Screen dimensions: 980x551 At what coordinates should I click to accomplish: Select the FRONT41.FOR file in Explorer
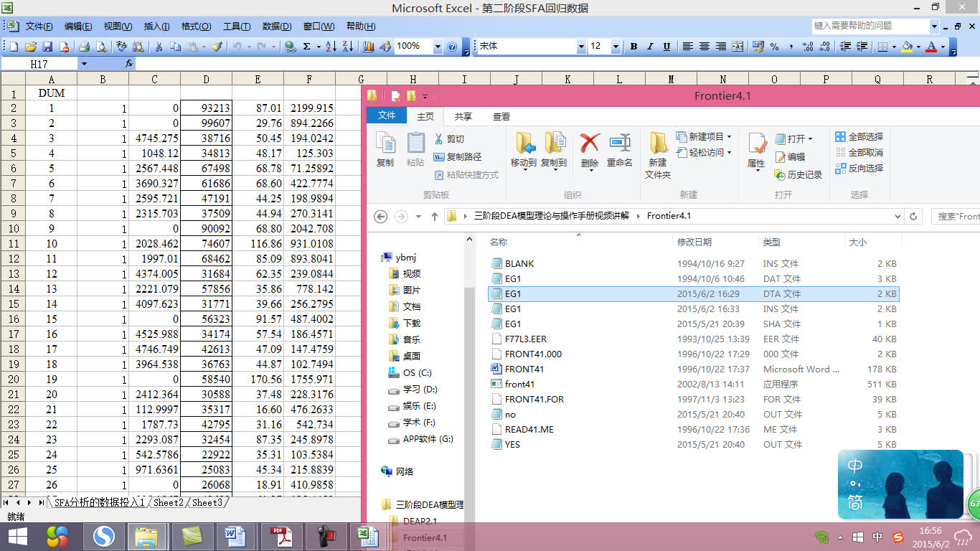[534, 399]
